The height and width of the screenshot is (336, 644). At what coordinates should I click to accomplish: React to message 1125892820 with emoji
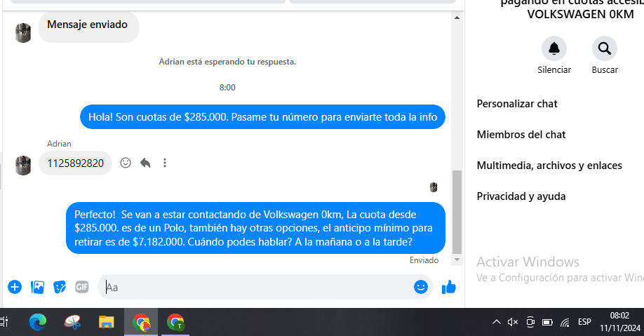coord(126,163)
